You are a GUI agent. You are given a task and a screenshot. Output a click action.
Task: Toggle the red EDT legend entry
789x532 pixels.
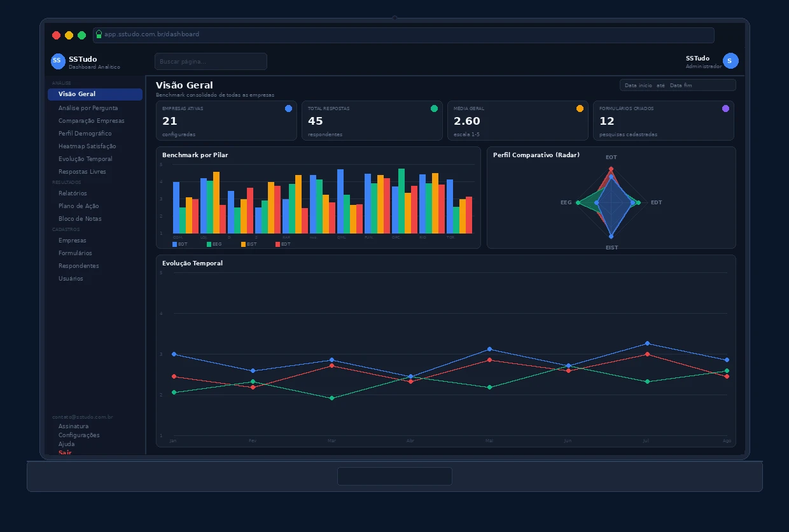pyautogui.click(x=283, y=244)
